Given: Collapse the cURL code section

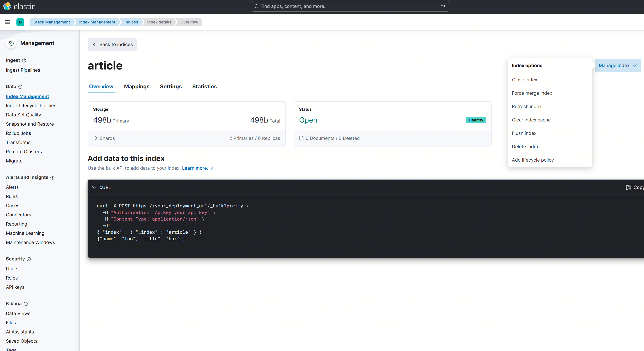Looking at the screenshot, I should tap(94, 187).
